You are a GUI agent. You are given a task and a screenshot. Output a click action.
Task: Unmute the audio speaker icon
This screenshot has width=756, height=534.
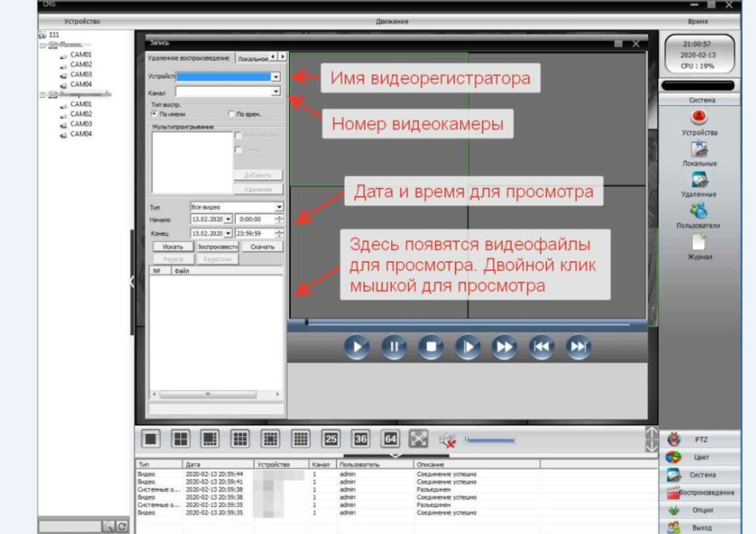pos(447,439)
